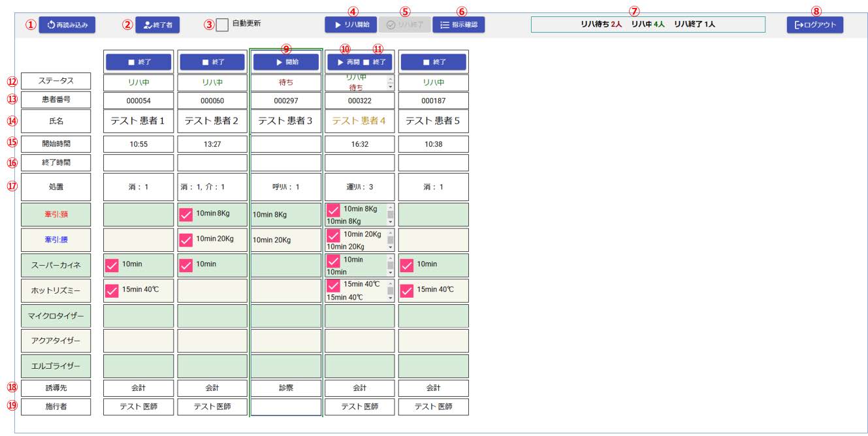
Task: Enable the 自動更新 checkbox
Action: coord(222,25)
